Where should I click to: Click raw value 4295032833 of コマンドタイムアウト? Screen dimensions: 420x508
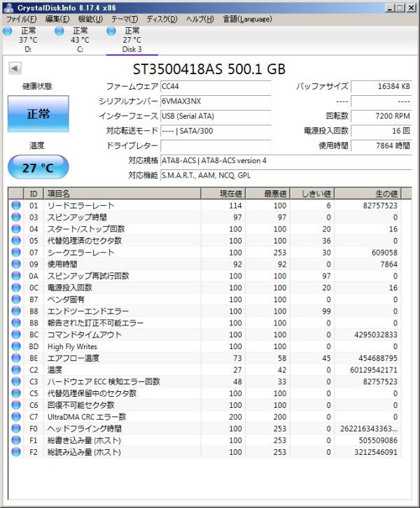pos(376,334)
